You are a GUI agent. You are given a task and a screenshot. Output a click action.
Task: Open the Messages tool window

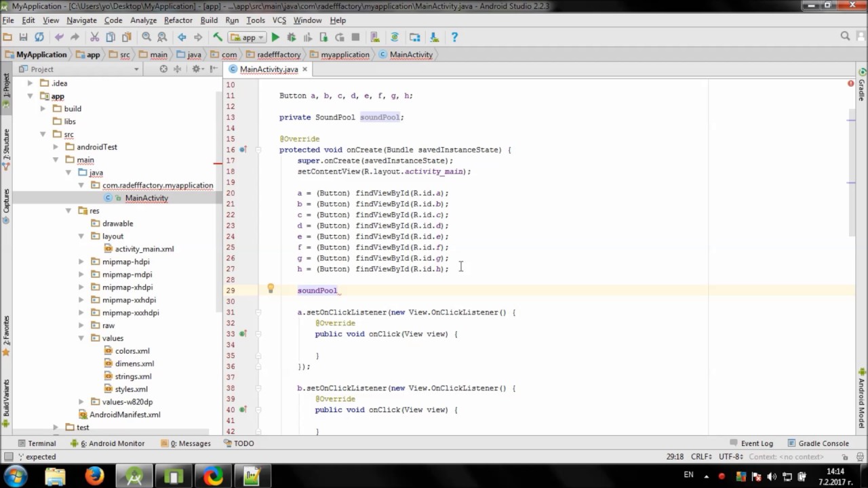click(186, 443)
